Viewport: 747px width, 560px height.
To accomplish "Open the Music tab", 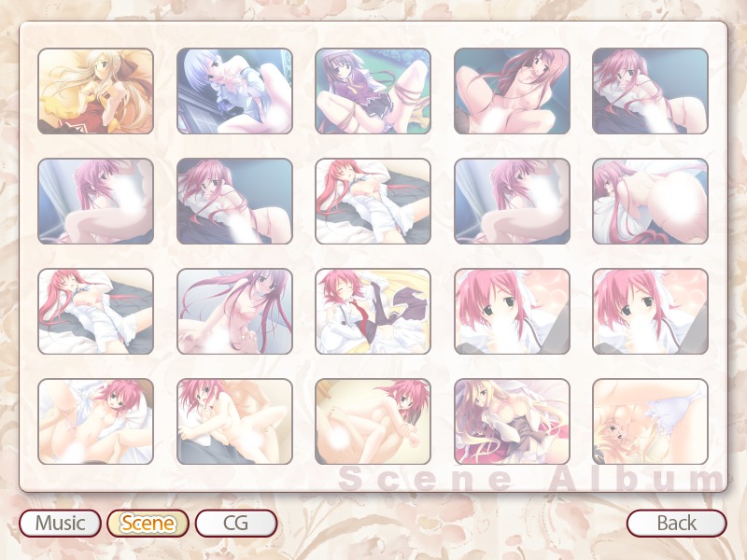I will click(x=60, y=523).
